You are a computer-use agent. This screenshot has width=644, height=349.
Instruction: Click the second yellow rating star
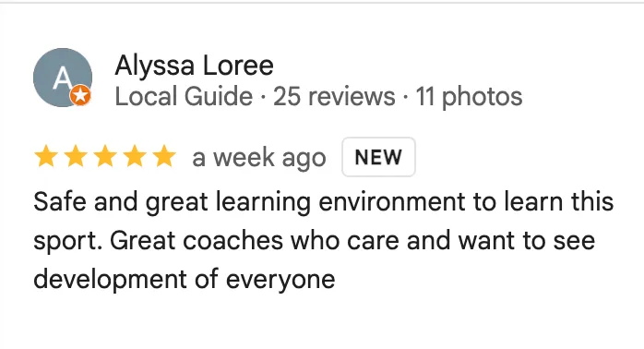(76, 156)
